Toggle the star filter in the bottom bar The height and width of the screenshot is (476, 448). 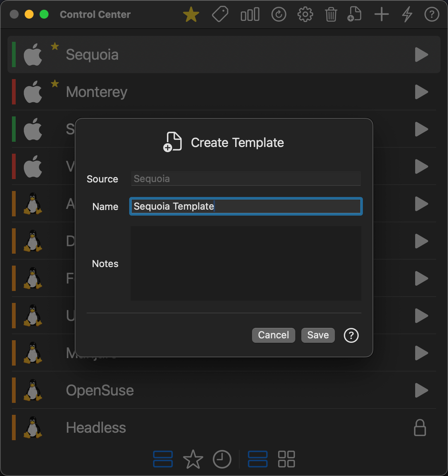pos(193,459)
